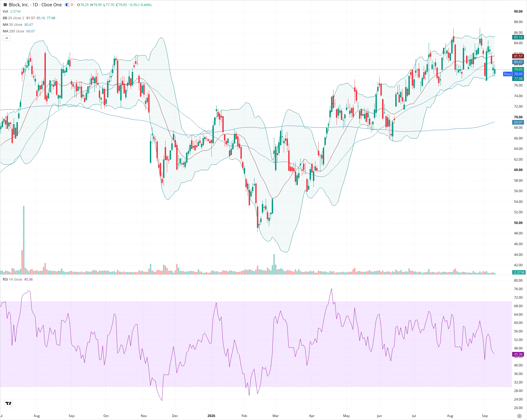Click the 20.00 RSI scale tick
Image resolution: width=527 pixels, height=420 pixels.
[x=518, y=408]
